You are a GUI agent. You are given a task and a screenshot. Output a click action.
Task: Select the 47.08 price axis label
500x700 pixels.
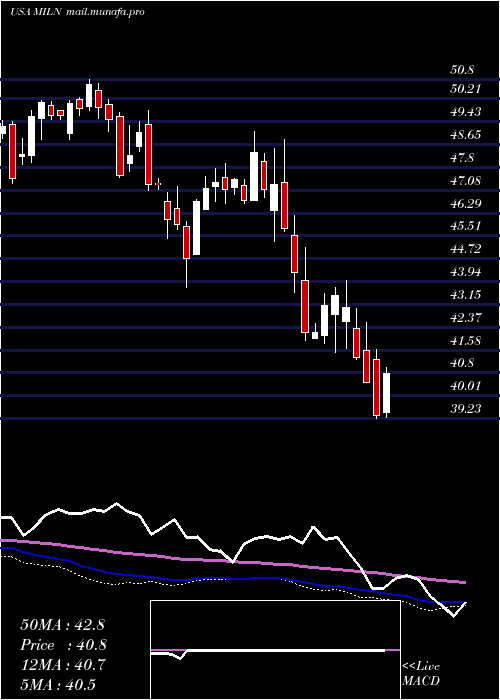(x=466, y=181)
